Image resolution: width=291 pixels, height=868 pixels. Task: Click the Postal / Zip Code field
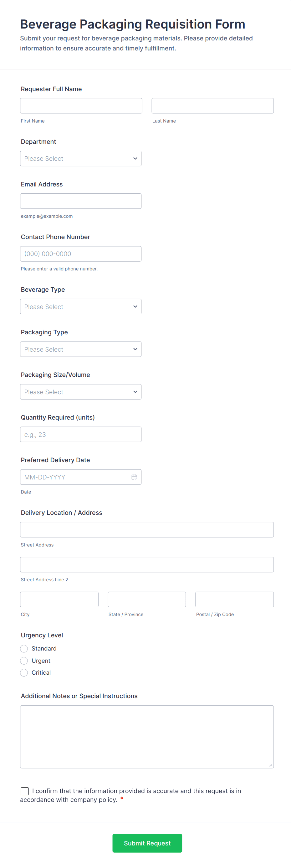[234, 599]
